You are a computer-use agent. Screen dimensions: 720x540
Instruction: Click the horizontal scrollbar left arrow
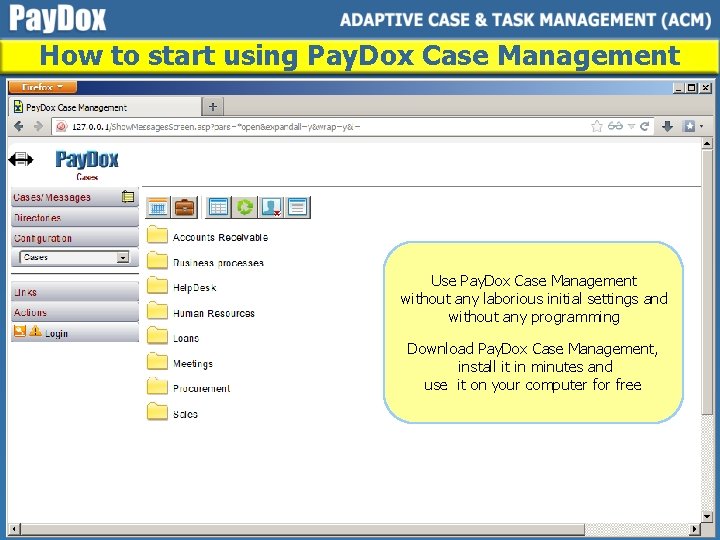14,529
